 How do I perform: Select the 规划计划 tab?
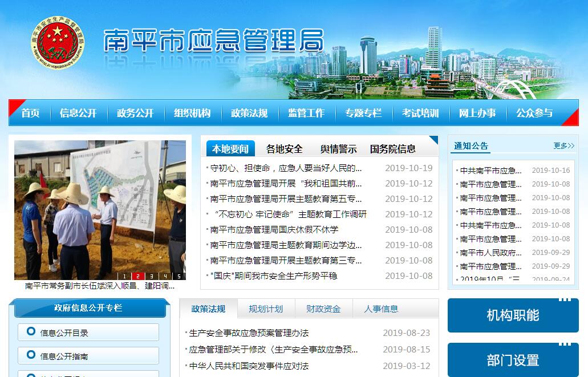tap(266, 309)
